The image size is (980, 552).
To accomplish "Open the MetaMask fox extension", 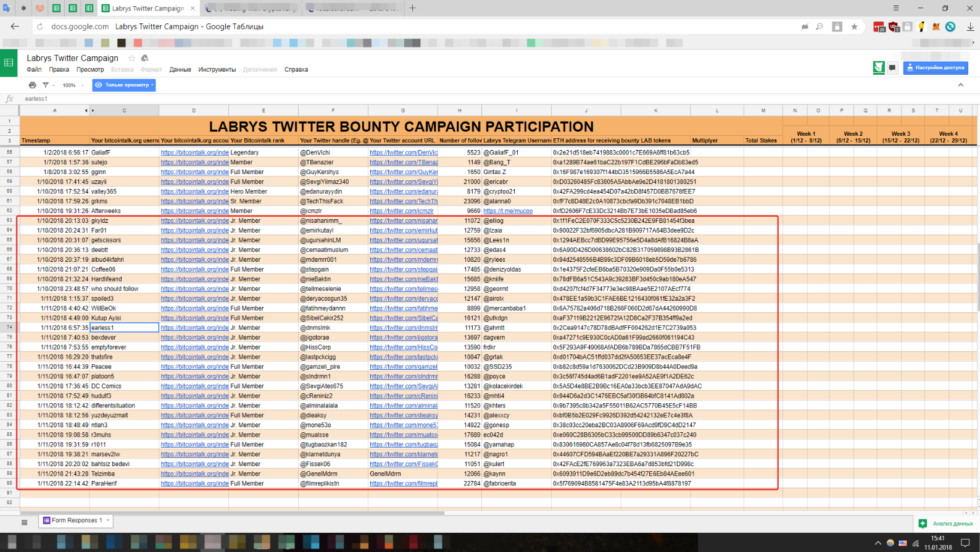I will click(936, 27).
